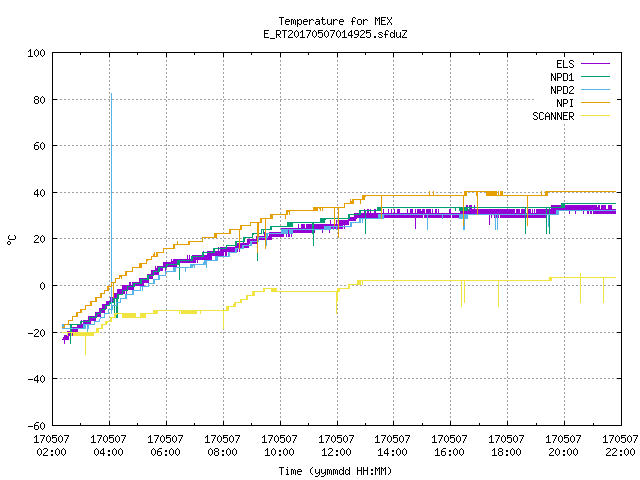Click the light blue NPD2 legend line sample
Screen dimensions: 640x480
(x=596, y=90)
